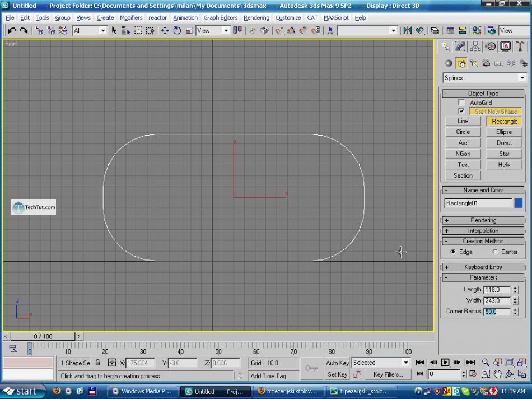The image size is (532, 399).
Task: Click the Play Animation button
Action: click(x=445, y=363)
